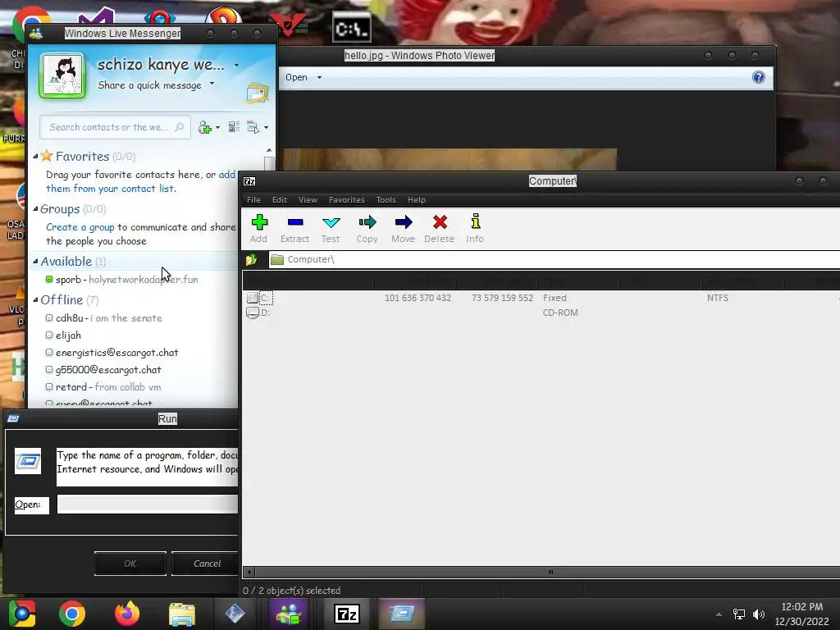This screenshot has height=630, width=840.
Task: Open Firefox from the taskbar
Action: pos(127,614)
